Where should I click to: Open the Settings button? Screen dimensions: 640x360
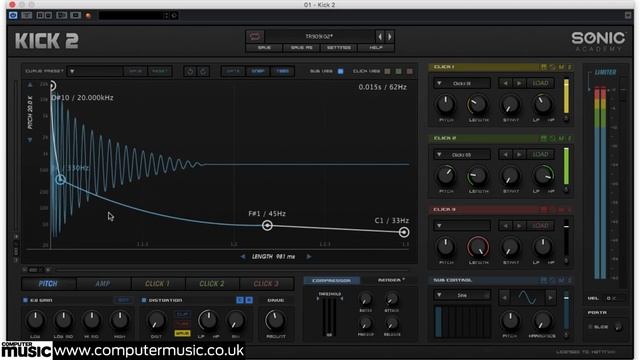pos(339,48)
